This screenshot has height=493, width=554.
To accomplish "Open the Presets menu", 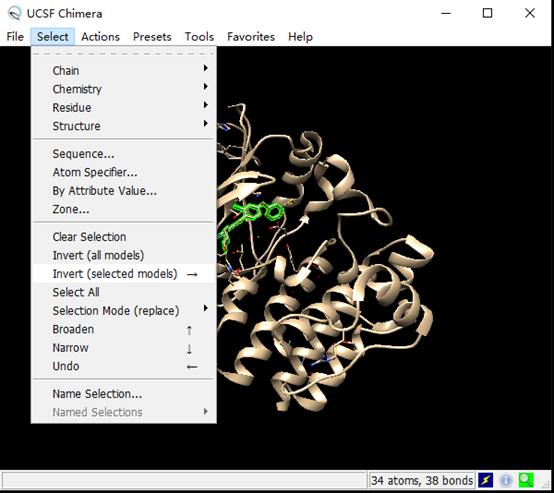I will point(152,37).
